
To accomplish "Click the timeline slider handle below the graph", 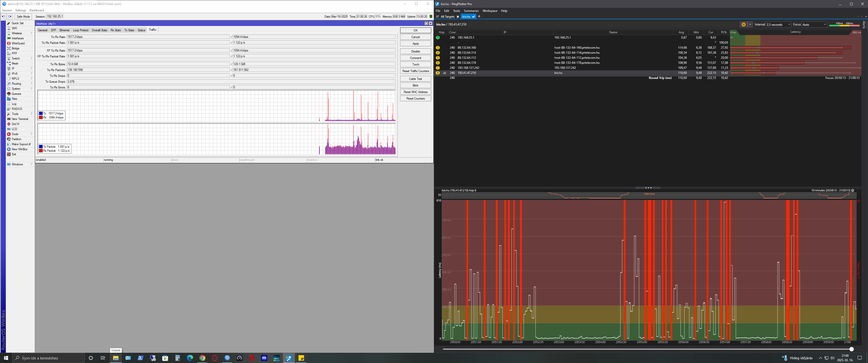I will pyautogui.click(x=852, y=349).
